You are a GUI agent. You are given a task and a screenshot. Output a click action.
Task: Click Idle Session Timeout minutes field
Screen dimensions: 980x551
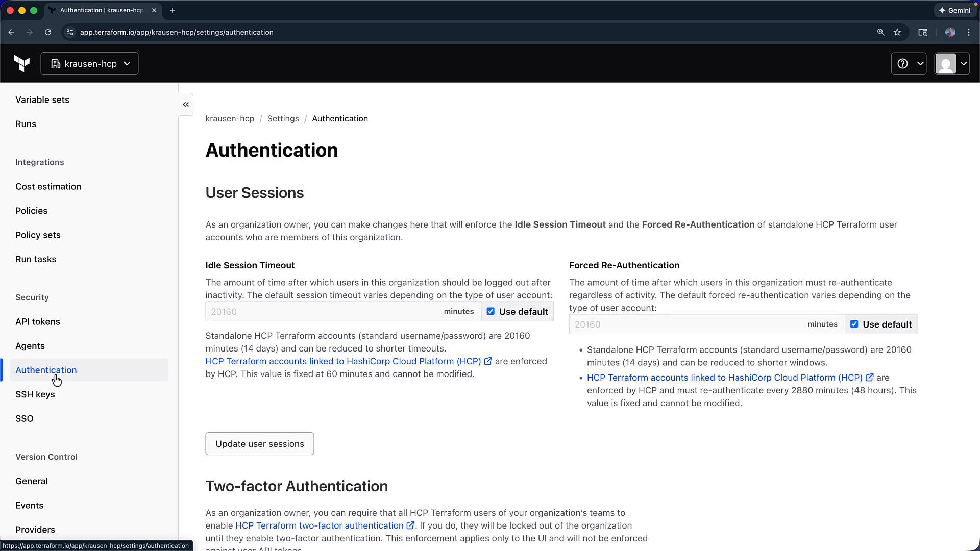coord(343,311)
